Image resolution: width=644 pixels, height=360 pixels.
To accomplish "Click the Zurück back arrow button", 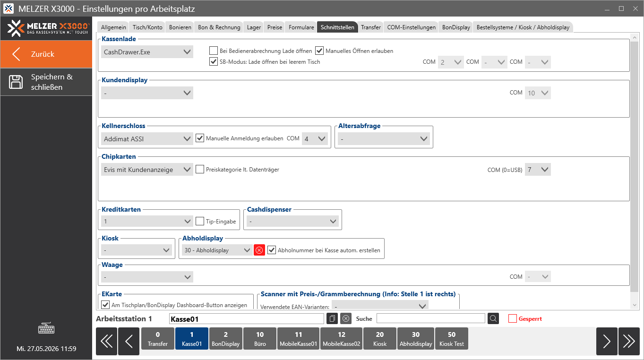I will point(46,54).
